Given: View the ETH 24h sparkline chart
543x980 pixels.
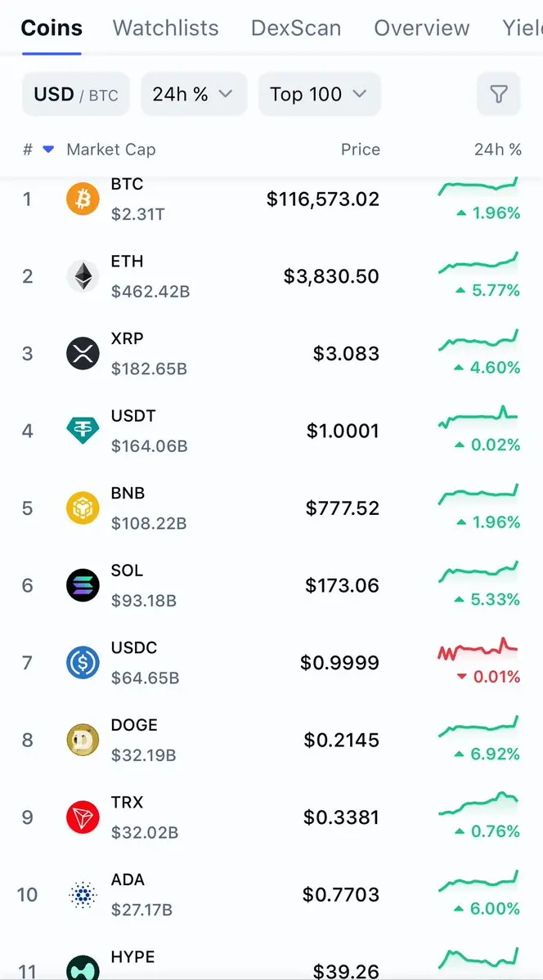Looking at the screenshot, I should pyautogui.click(x=478, y=263).
